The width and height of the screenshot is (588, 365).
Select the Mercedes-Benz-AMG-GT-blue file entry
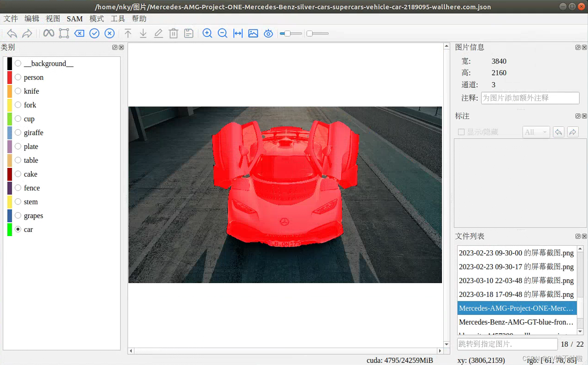point(516,322)
